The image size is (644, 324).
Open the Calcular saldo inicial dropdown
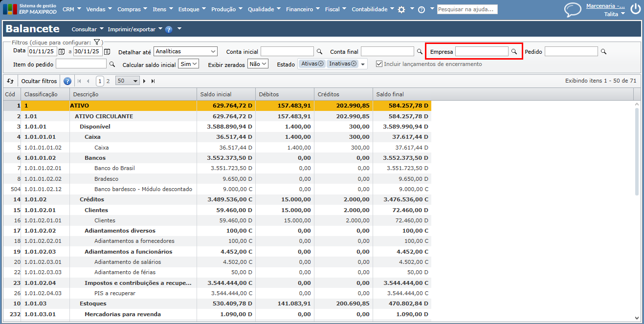click(188, 64)
